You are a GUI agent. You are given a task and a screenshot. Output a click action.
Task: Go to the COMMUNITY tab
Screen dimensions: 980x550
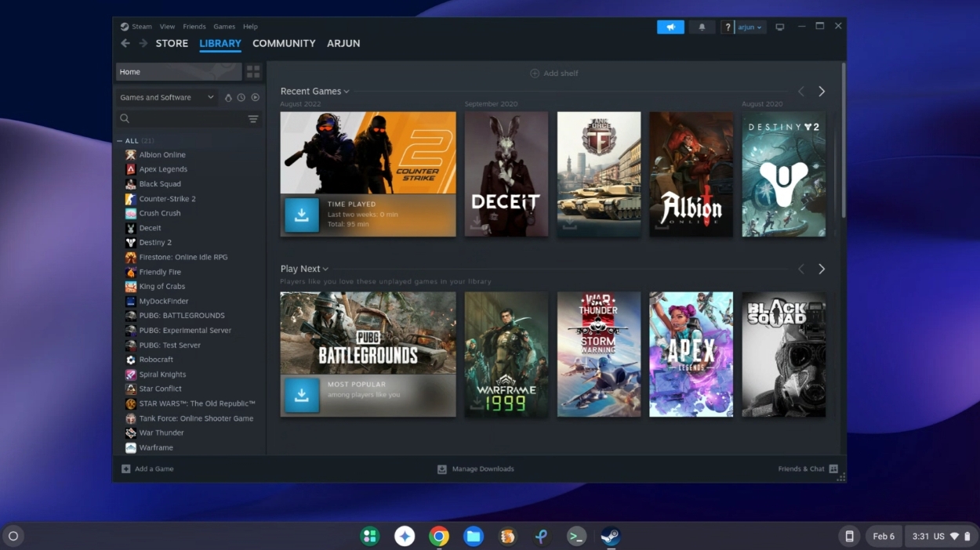[x=284, y=43]
